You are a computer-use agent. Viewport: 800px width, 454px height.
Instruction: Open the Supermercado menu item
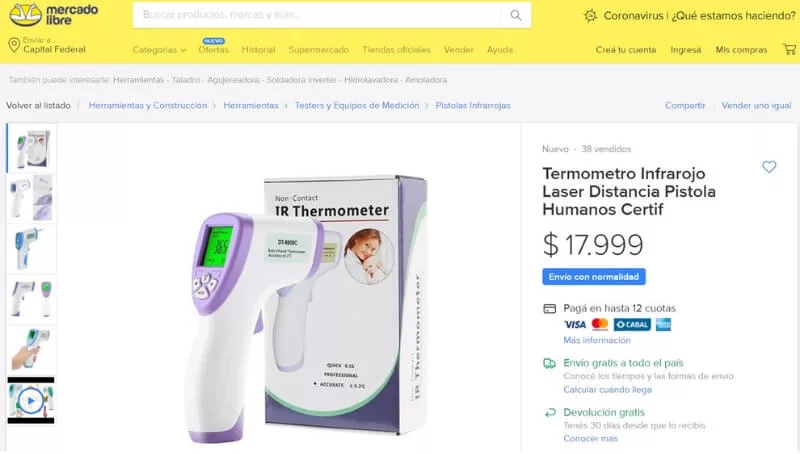coord(318,49)
